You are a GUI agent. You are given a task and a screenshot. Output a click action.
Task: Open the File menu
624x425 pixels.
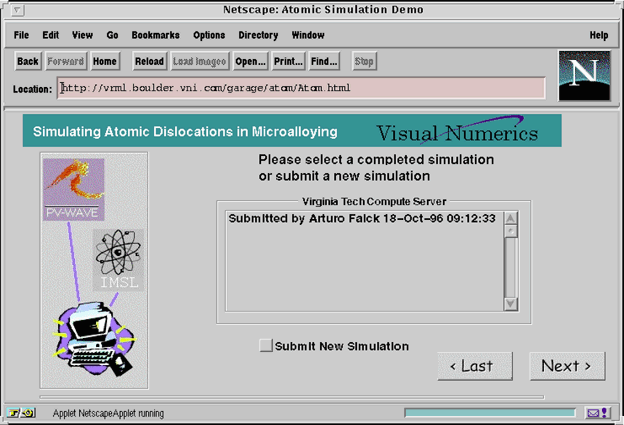21,35
